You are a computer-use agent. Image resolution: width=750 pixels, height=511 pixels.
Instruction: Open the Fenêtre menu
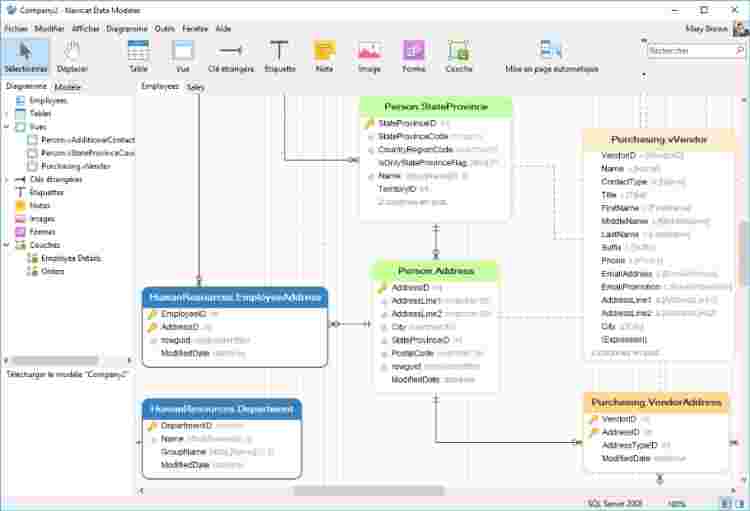pos(195,29)
